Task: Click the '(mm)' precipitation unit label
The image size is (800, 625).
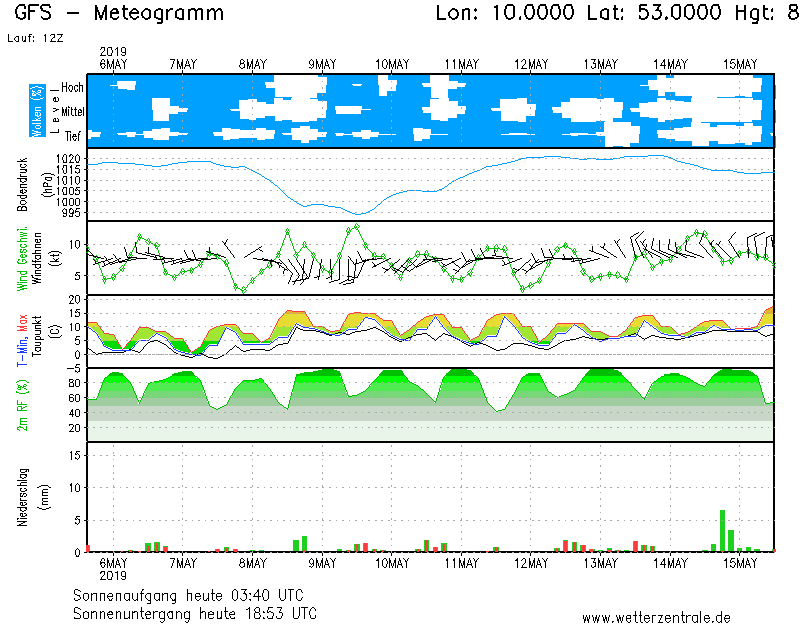Action: click(x=45, y=497)
